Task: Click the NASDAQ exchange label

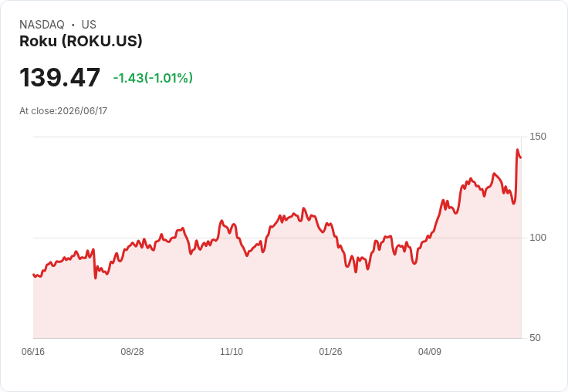Action: point(42,25)
